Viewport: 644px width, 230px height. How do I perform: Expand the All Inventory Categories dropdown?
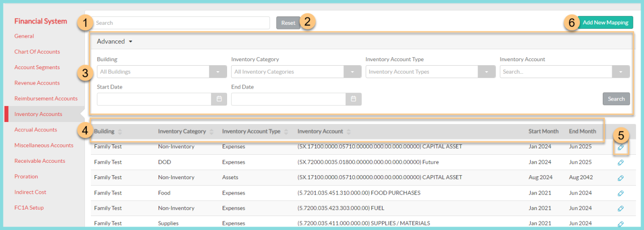352,72
